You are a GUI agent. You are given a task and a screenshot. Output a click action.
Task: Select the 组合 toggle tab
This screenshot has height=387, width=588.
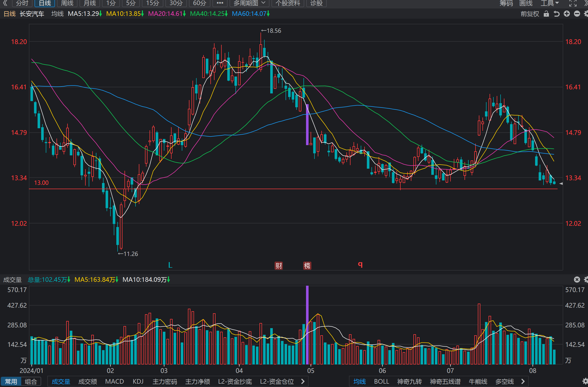tap(31, 382)
